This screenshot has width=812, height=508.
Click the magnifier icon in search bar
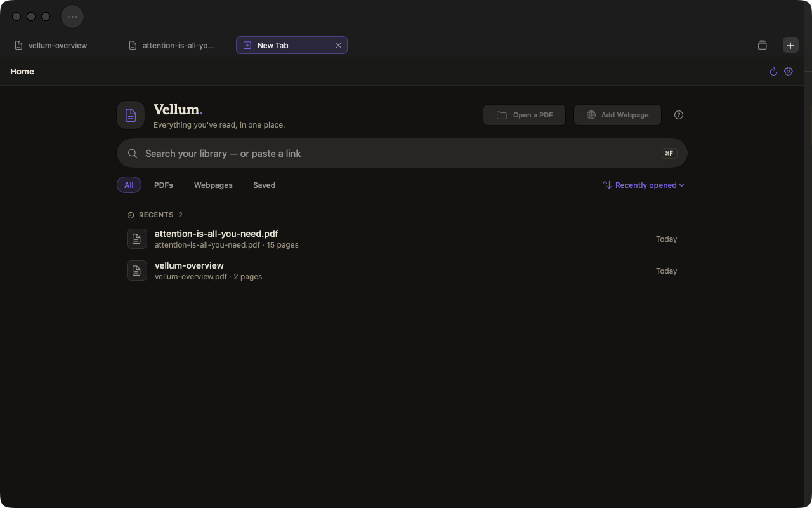133,153
